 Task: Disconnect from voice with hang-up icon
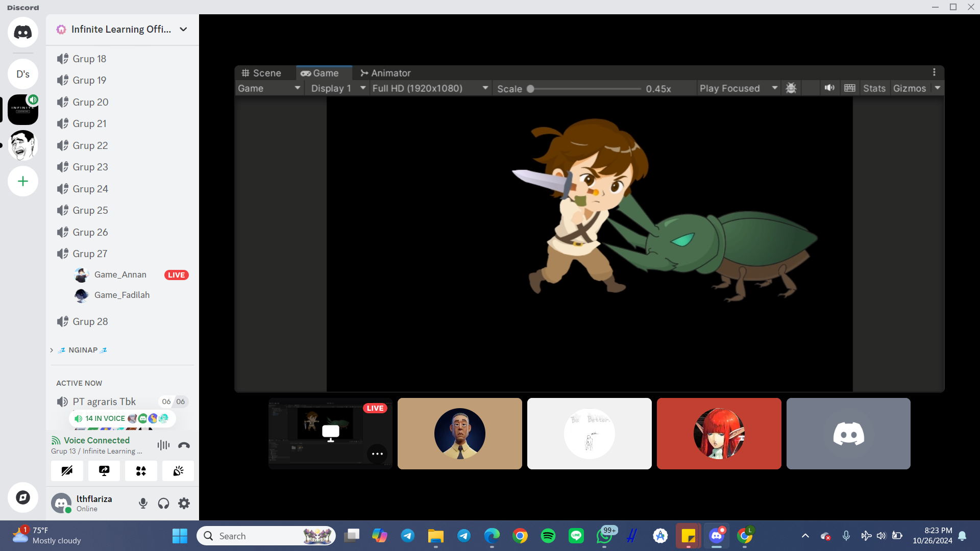coord(184,445)
